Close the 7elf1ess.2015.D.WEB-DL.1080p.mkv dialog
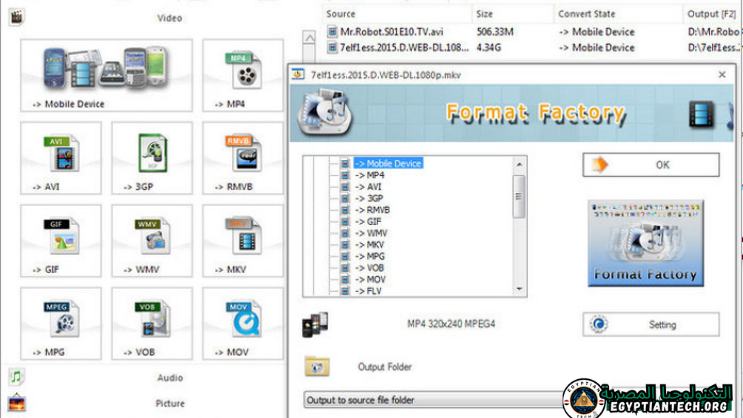This screenshot has width=743, height=418. click(x=722, y=74)
